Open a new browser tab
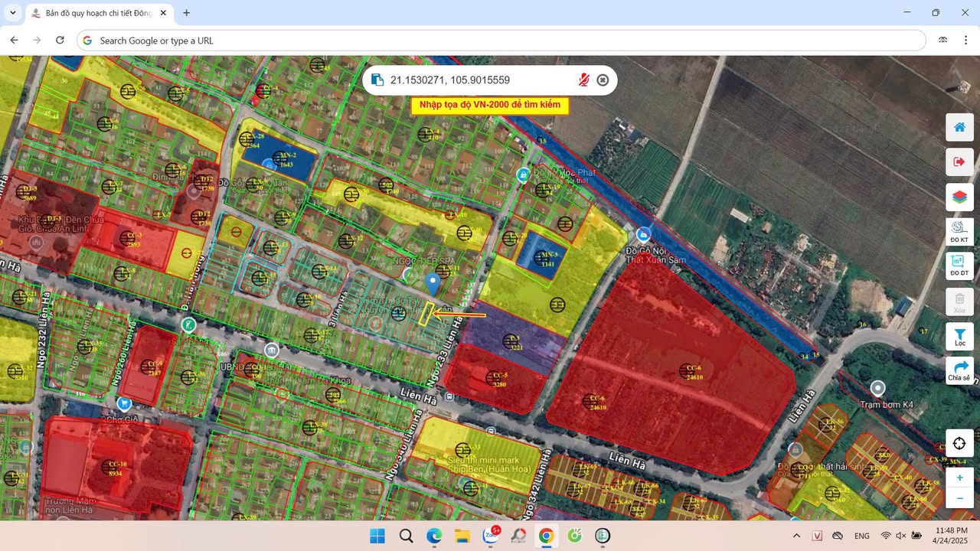980x551 pixels. [186, 13]
